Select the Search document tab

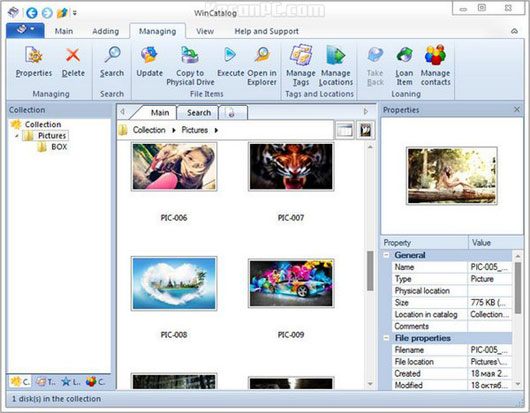(199, 113)
